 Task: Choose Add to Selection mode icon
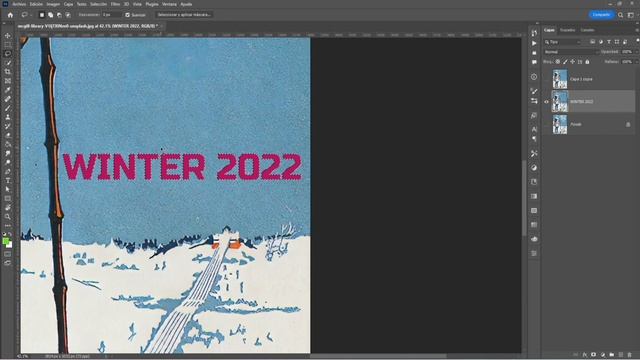51,15
